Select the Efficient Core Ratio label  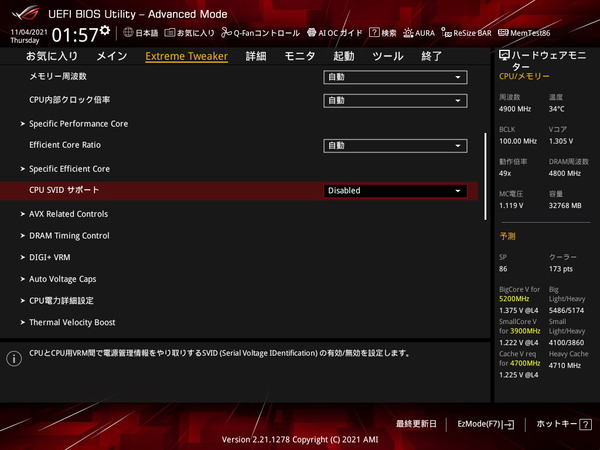point(65,145)
